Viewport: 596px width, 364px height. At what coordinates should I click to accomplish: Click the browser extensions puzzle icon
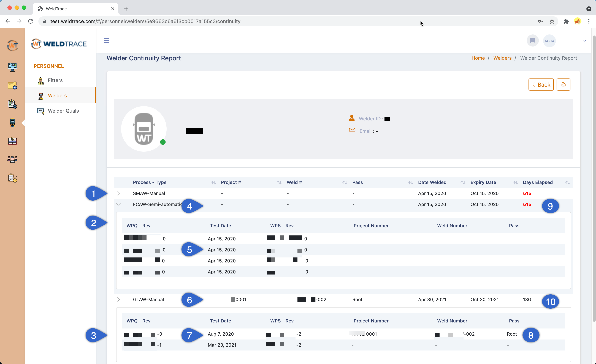click(566, 21)
